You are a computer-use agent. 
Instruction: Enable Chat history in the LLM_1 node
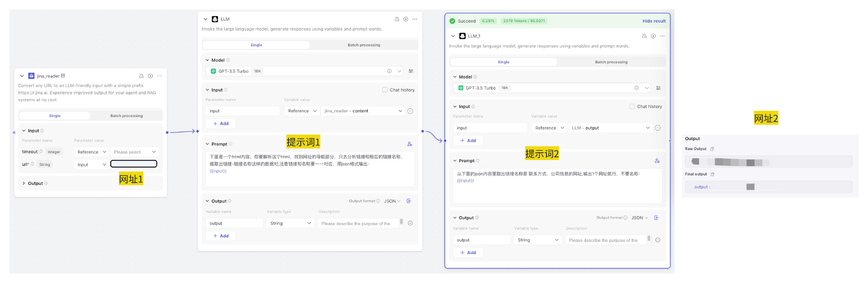click(x=632, y=107)
